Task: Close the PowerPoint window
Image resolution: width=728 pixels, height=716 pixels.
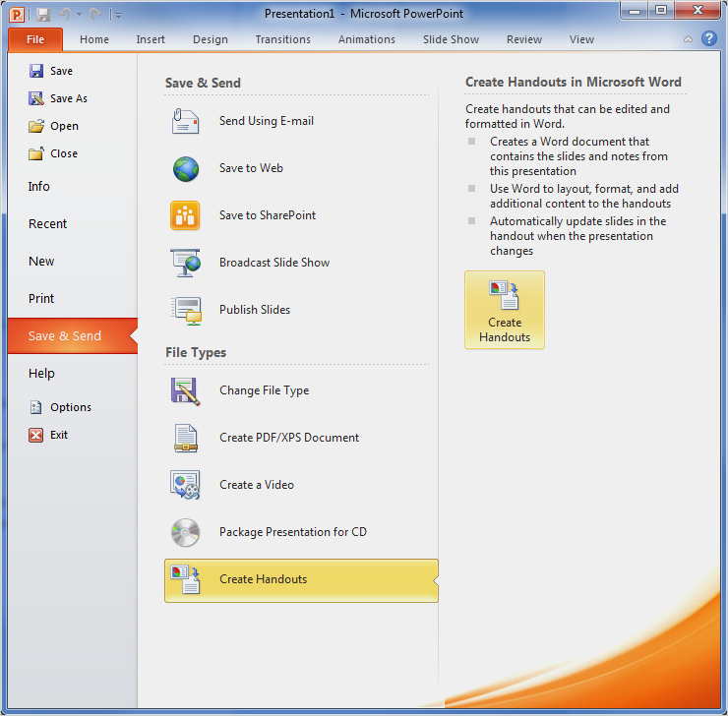Action: [x=698, y=11]
